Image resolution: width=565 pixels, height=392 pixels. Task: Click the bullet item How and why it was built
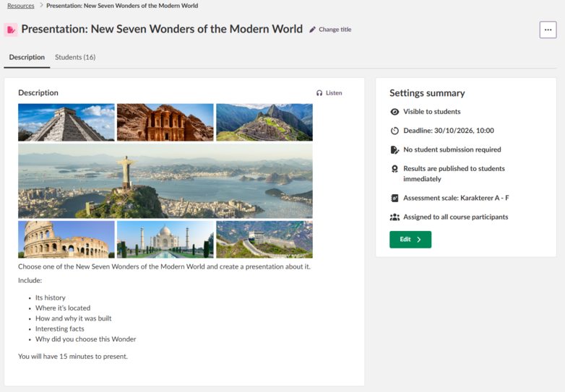tap(74, 318)
